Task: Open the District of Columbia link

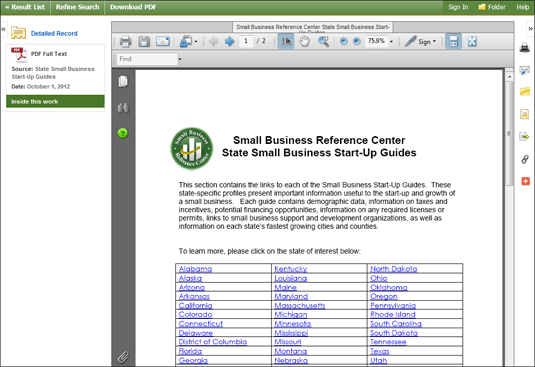Action: coord(213,342)
